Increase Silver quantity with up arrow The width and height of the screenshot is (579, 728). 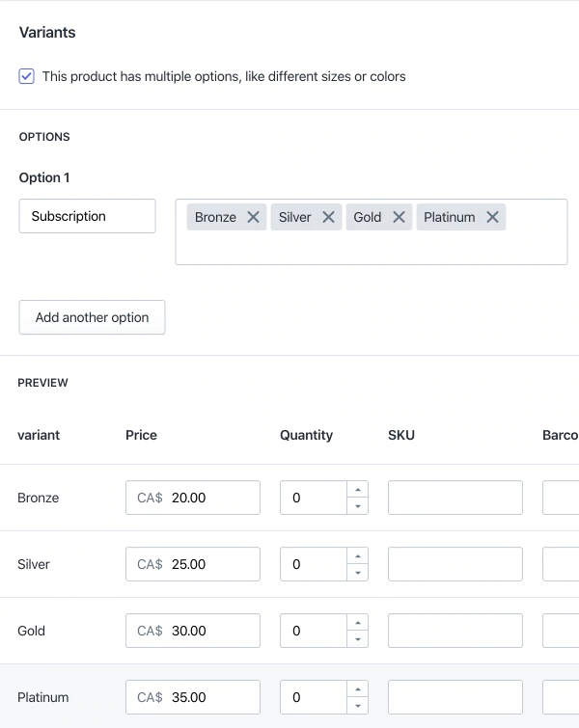[x=358, y=556]
